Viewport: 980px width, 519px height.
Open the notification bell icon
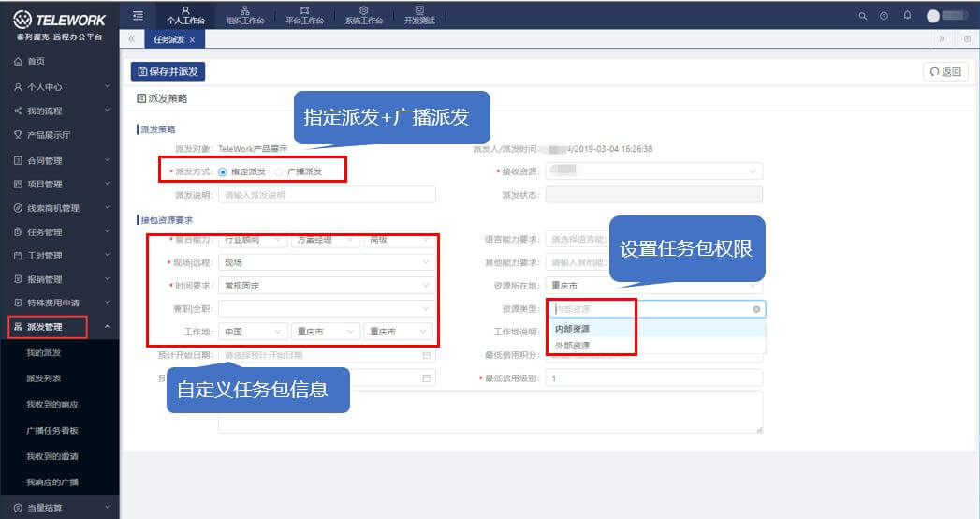(x=907, y=16)
